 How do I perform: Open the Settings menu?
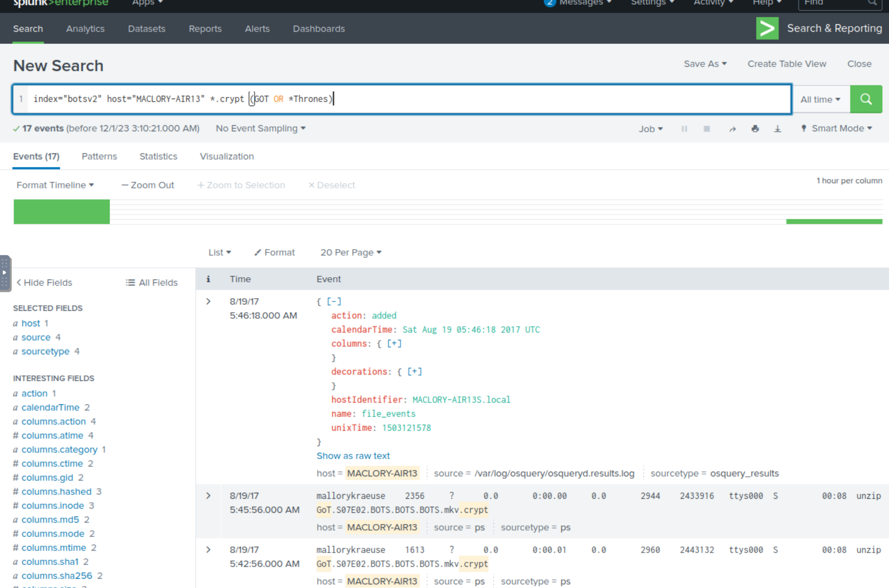pos(652,3)
